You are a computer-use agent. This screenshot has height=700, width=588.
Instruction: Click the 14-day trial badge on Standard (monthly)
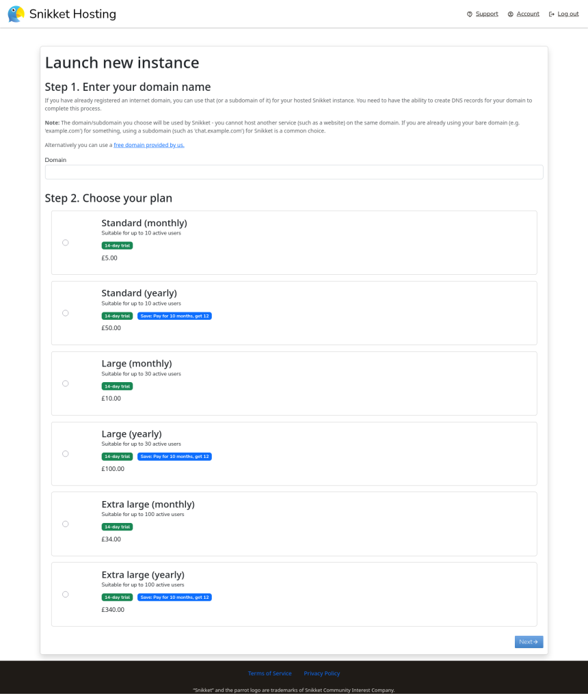(x=117, y=245)
